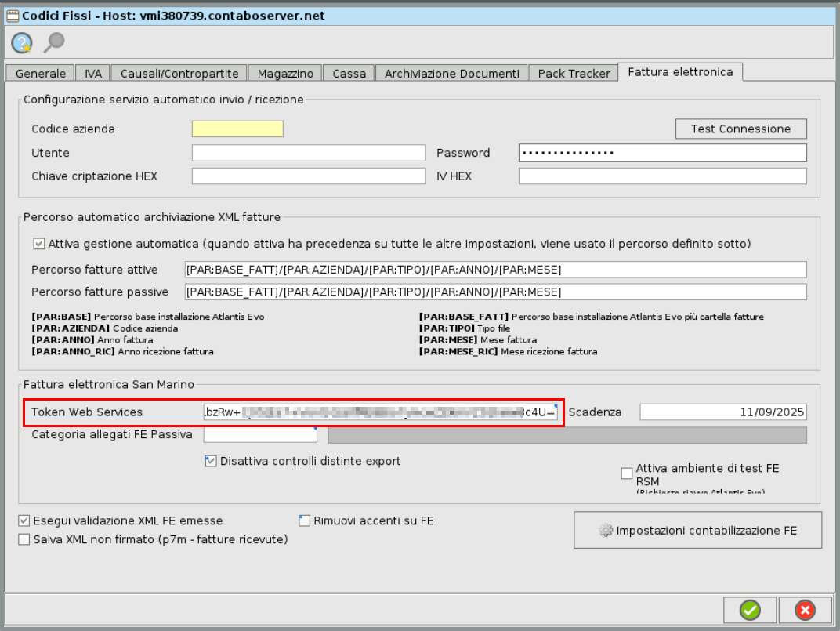Uncheck Attiva gestione automatica
The height and width of the screenshot is (631, 840).
click(38, 243)
